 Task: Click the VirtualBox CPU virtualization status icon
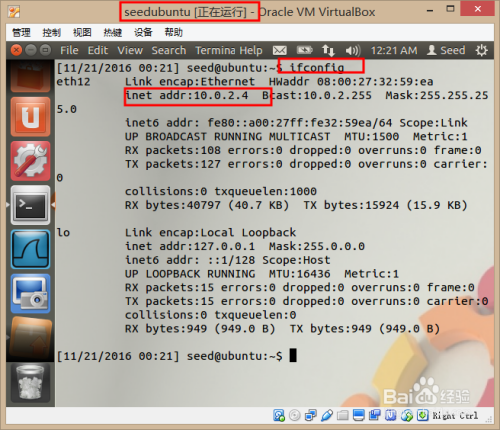tap(390, 415)
